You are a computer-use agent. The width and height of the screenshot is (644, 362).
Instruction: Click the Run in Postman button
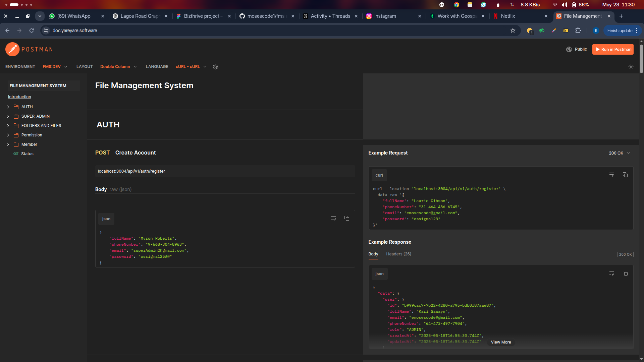point(613,49)
